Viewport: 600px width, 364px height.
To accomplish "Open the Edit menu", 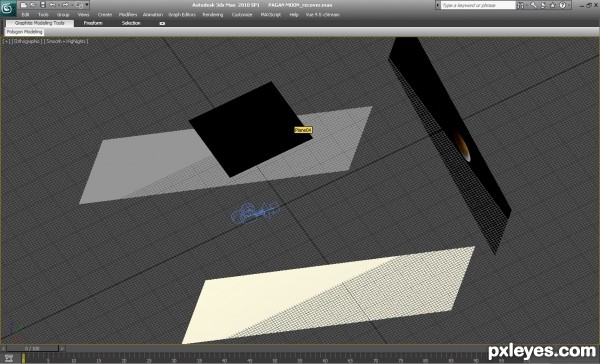I will pyautogui.click(x=25, y=15).
